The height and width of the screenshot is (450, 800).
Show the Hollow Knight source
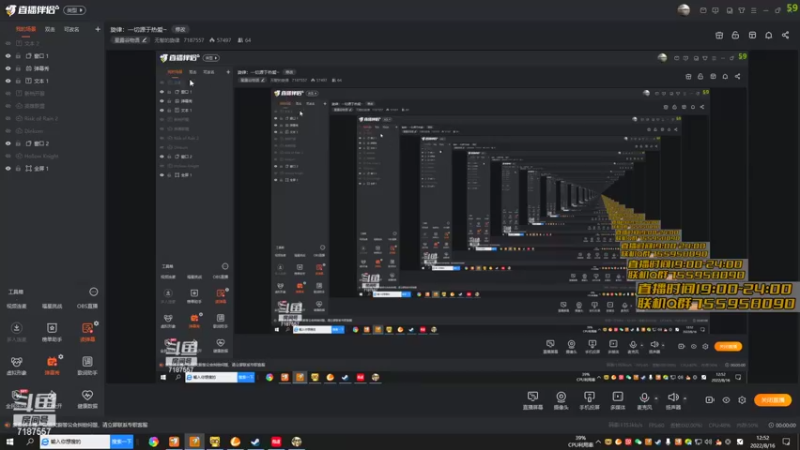(8, 156)
